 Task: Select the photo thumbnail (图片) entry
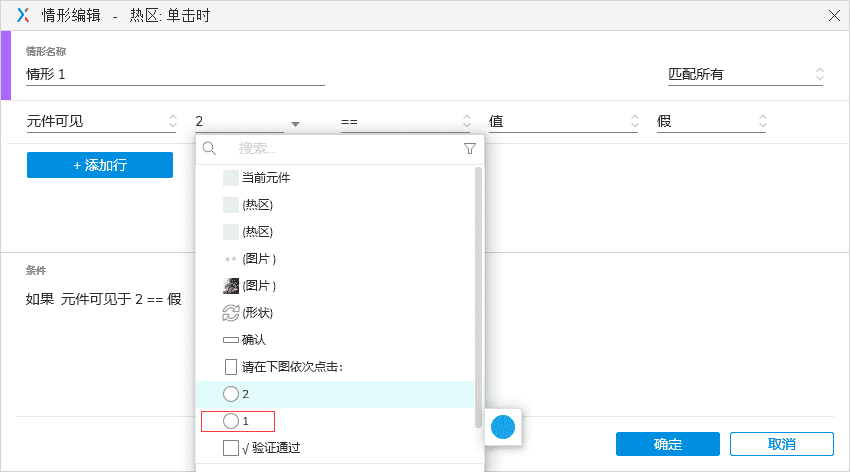point(334,286)
